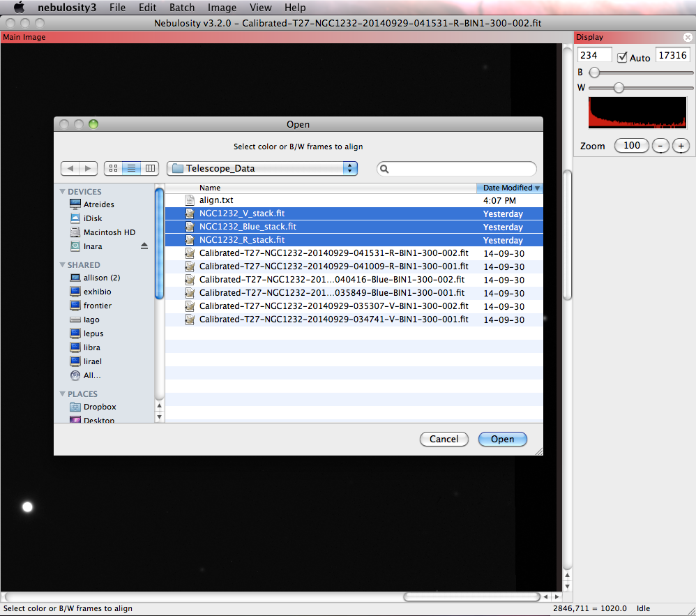Open the Image menu
Viewport: 696px width, 616px height.
[x=222, y=8]
